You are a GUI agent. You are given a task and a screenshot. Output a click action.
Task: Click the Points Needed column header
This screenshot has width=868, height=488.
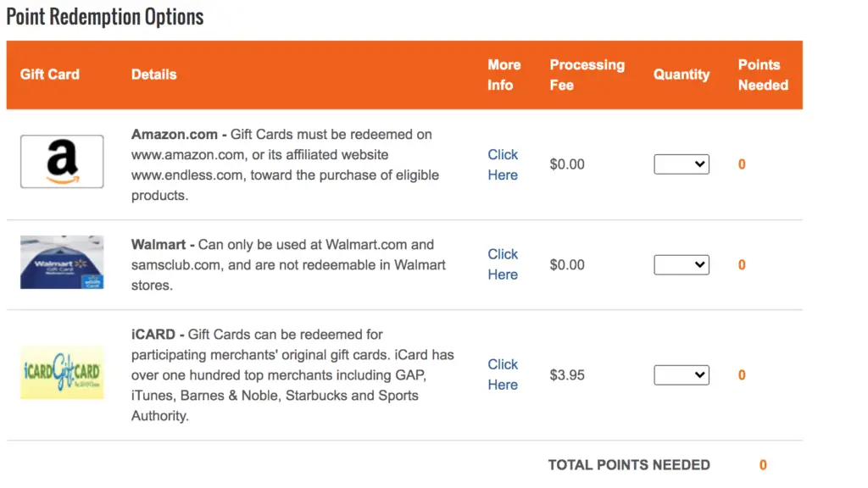pyautogui.click(x=763, y=75)
